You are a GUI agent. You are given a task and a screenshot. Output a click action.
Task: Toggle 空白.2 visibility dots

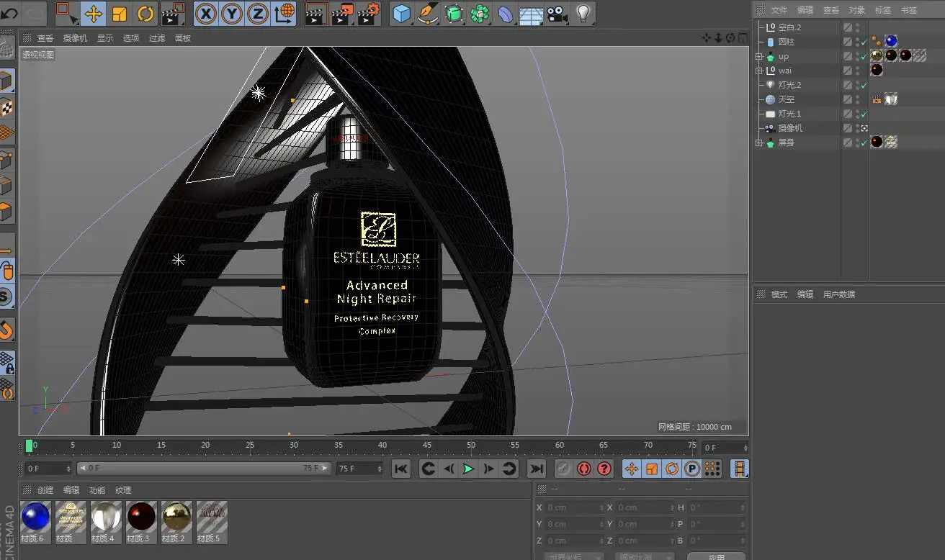[857, 27]
